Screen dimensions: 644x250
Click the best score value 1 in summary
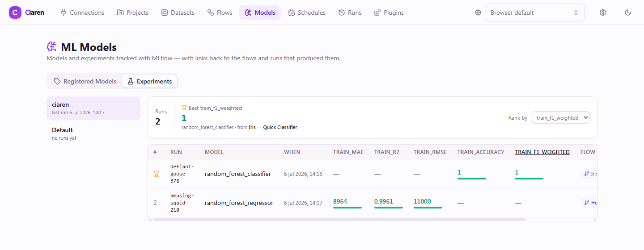pos(184,118)
